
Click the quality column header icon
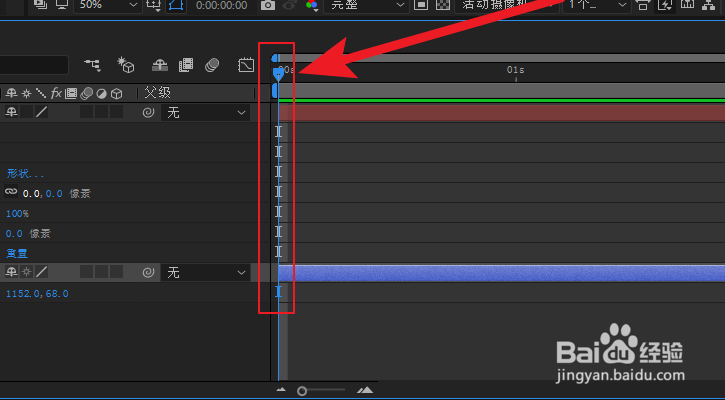pos(41,94)
